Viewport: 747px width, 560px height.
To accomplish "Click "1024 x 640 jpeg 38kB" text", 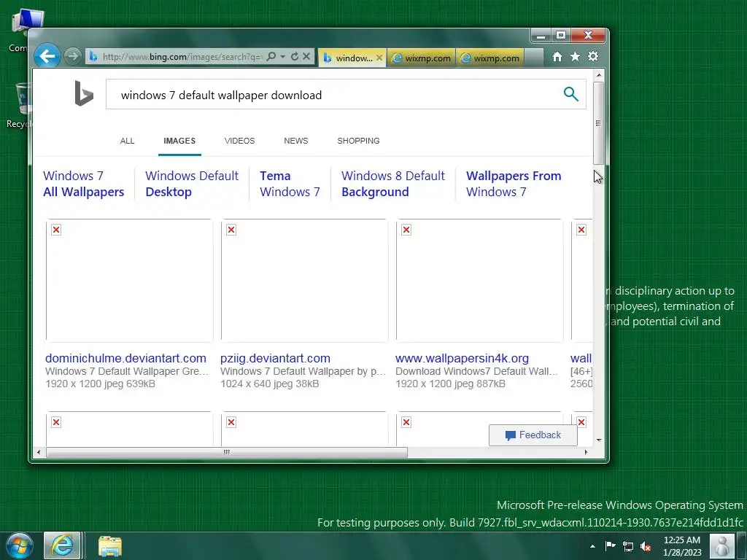I will [270, 384].
